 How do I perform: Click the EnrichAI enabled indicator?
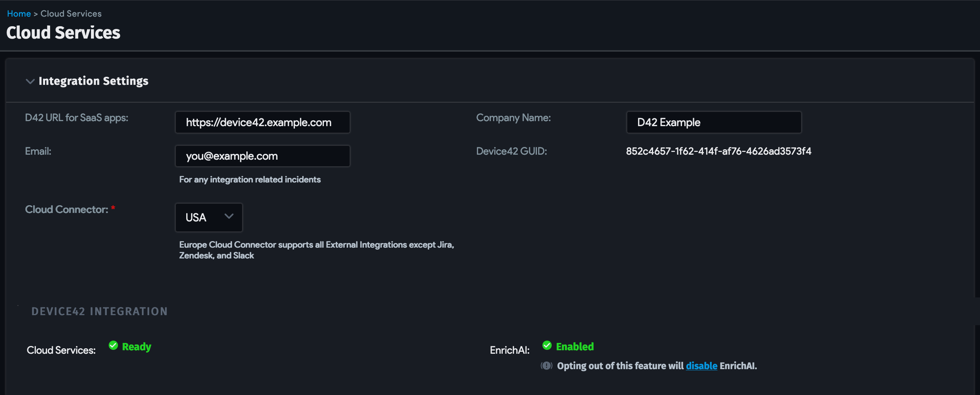tap(575, 346)
